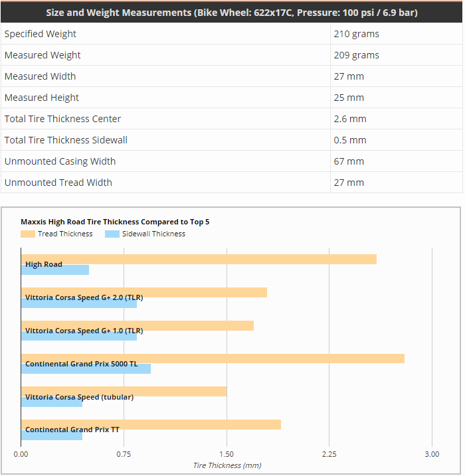
Task: Click the 'Sidewall Thickness' legend label
Action: click(x=153, y=234)
